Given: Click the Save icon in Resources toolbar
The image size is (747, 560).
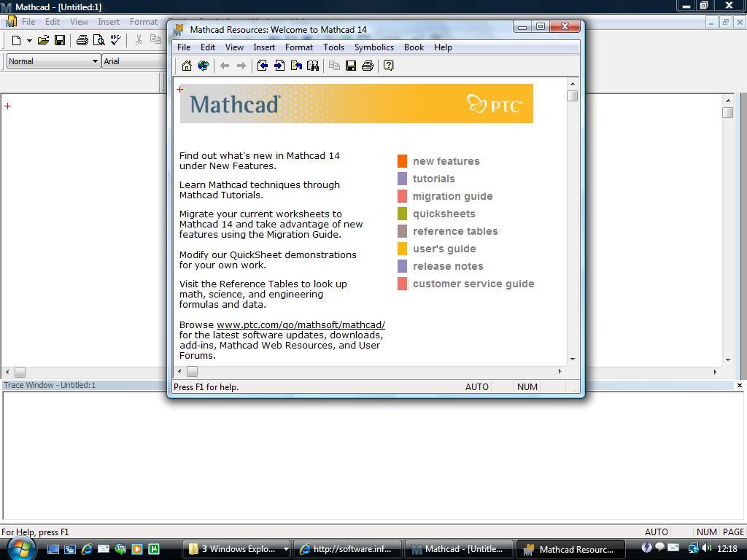Looking at the screenshot, I should point(351,66).
